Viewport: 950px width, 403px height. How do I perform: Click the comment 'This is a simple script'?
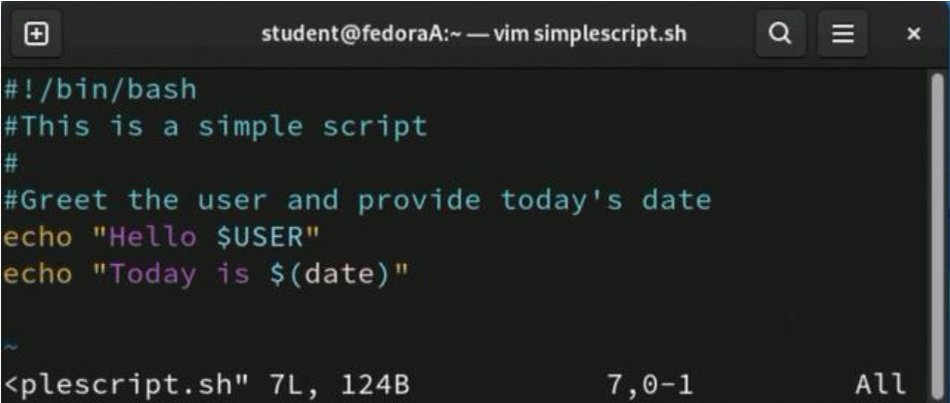pyautogui.click(x=224, y=127)
